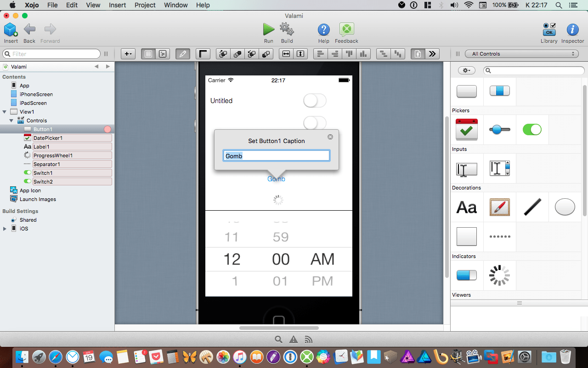Click the Library search field
588x368 pixels.
pos(534,70)
